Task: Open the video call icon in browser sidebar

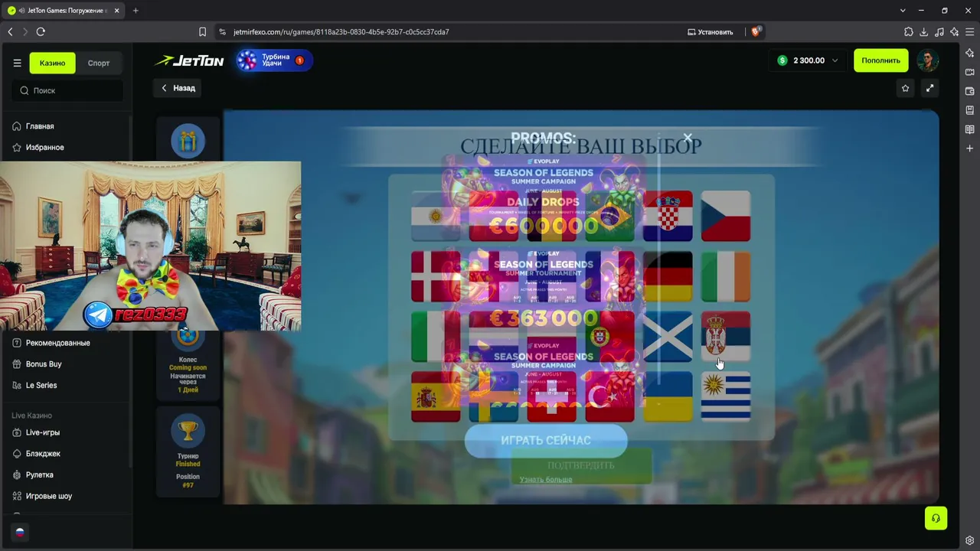Action: tap(970, 72)
